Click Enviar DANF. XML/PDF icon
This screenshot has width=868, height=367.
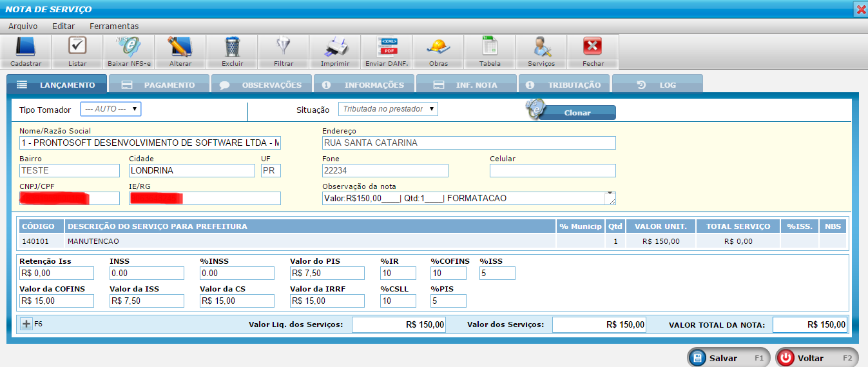click(387, 48)
